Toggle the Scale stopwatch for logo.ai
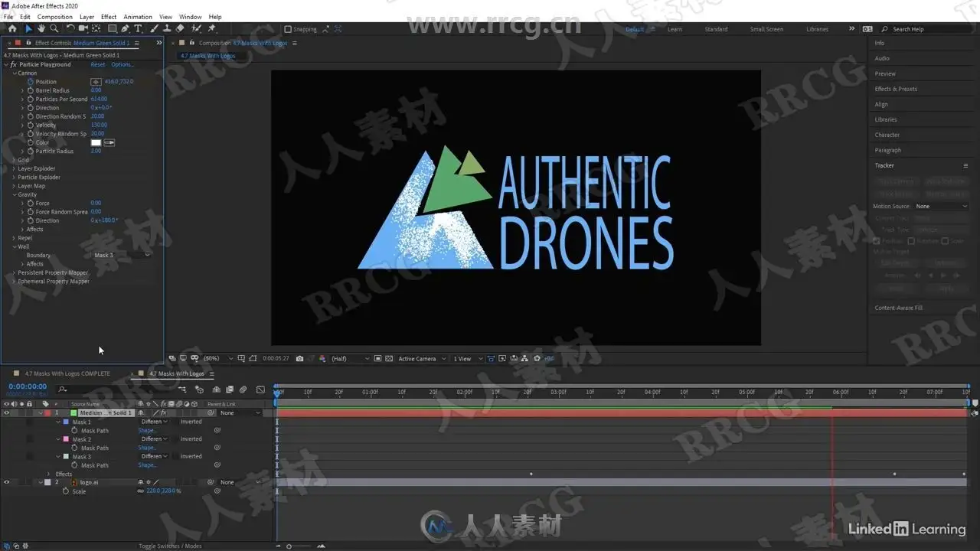980x551 pixels. pyautogui.click(x=66, y=491)
